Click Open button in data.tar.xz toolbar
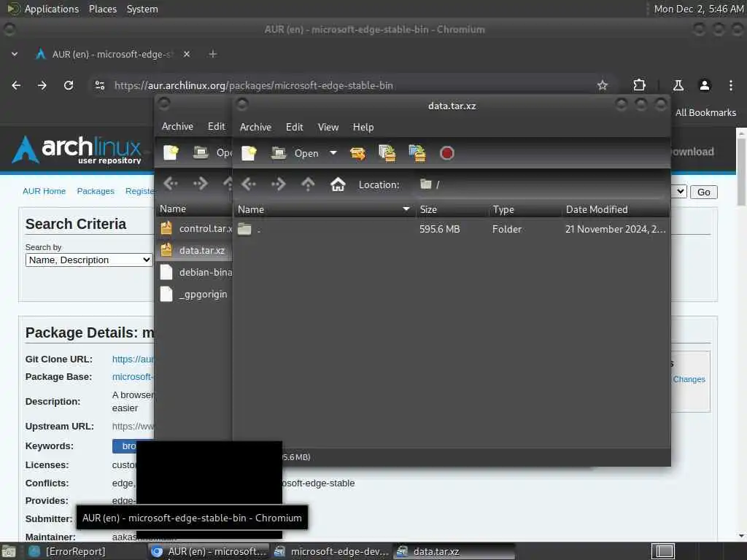 pos(295,153)
